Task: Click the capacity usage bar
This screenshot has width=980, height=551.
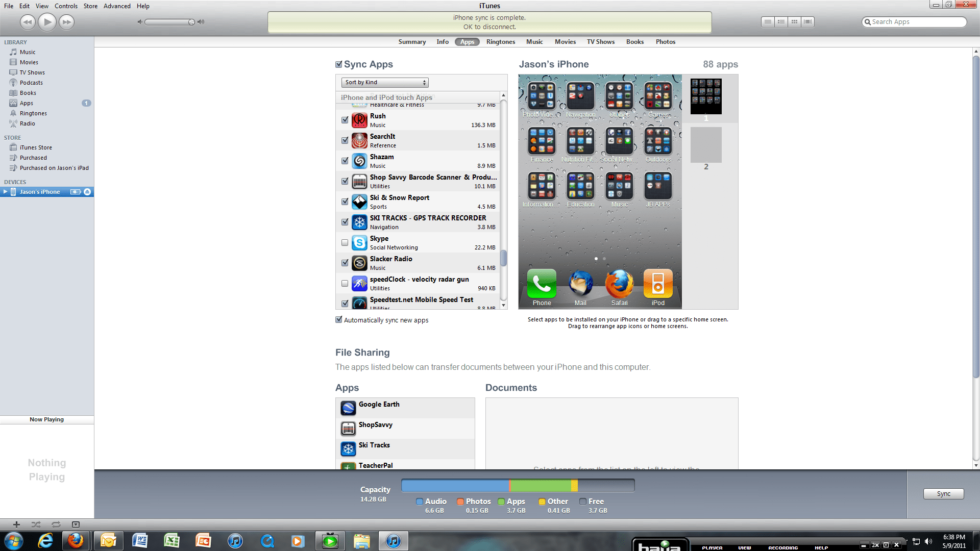Action: pyautogui.click(x=518, y=485)
